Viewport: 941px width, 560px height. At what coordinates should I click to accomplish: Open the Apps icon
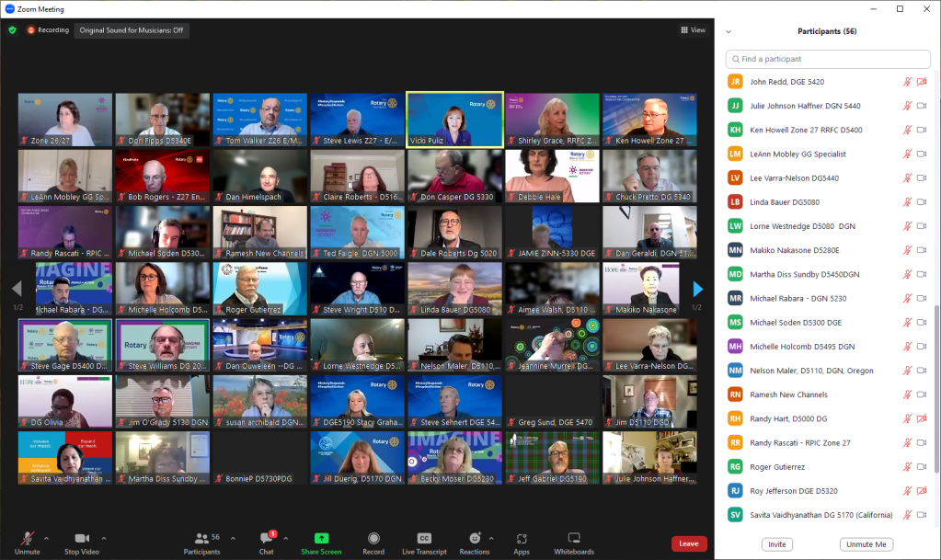coord(522,538)
